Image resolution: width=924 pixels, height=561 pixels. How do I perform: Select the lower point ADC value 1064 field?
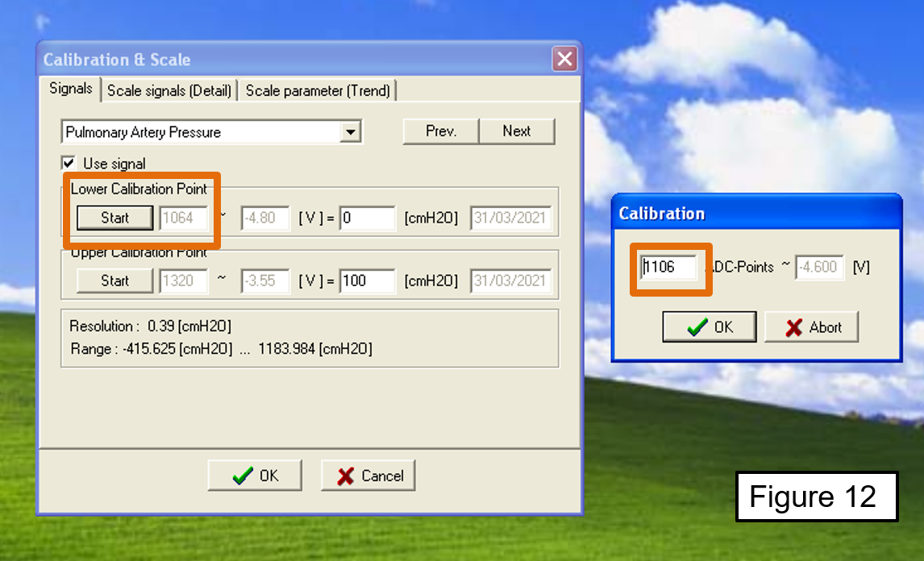click(184, 218)
